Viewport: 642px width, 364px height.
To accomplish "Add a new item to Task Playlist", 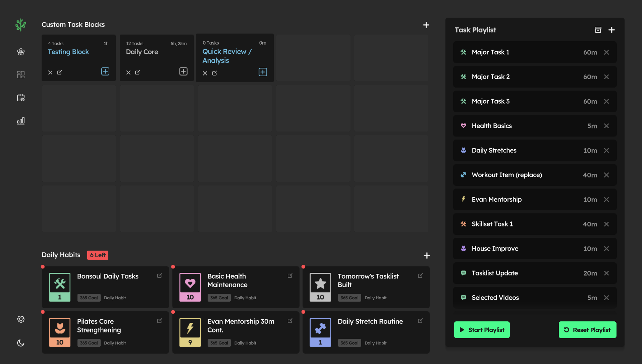I will tap(611, 30).
